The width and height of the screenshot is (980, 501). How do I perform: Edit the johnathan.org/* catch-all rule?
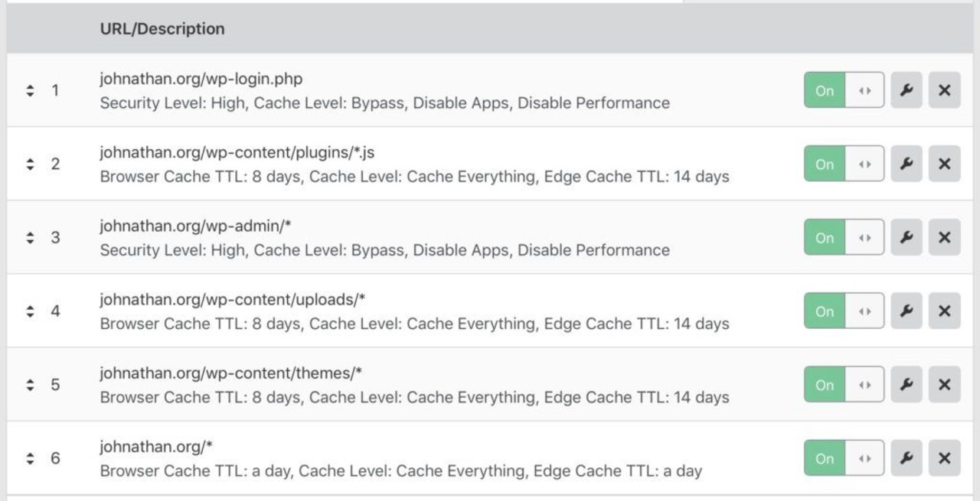tap(906, 457)
